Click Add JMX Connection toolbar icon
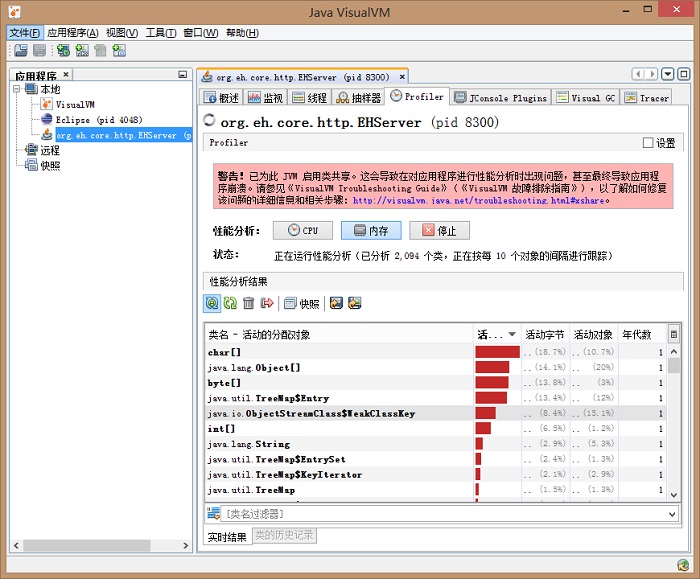 pos(82,50)
